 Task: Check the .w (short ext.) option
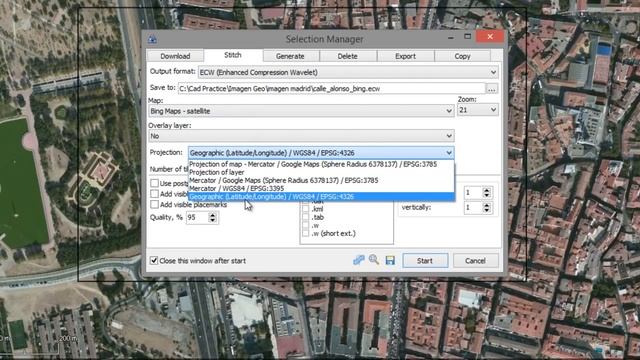click(306, 233)
